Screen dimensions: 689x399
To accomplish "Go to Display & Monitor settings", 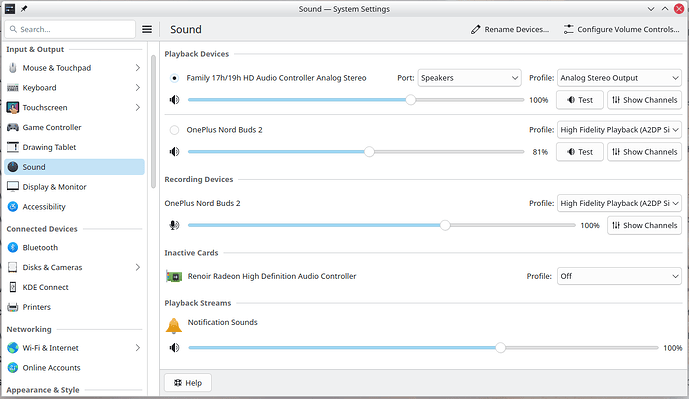I will coord(74,187).
